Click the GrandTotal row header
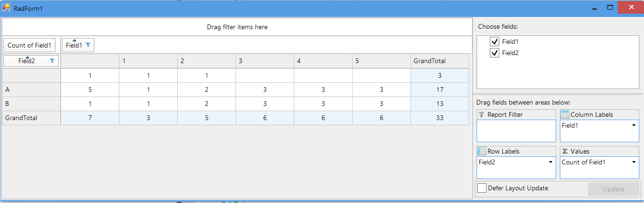Viewport: 644px width, 203px height. pos(31,118)
